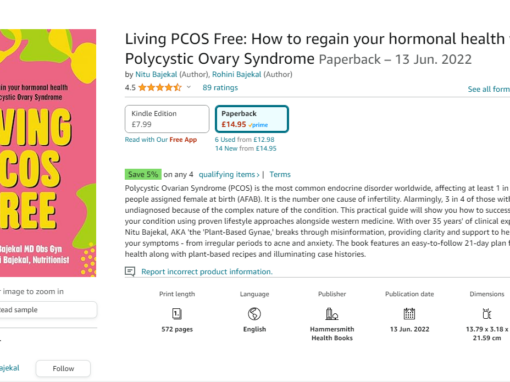
Task: Click the Dimensions box icon
Action: (487, 314)
